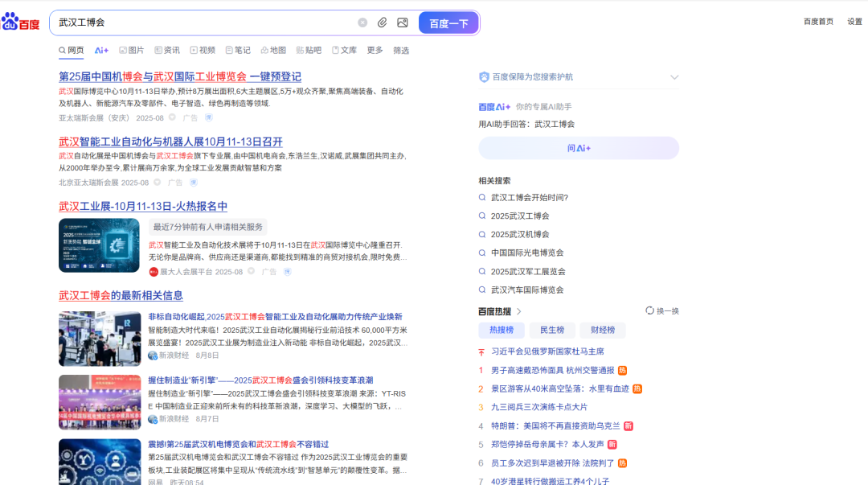The height and width of the screenshot is (485, 868).
Task: Clear the search box with the X icon
Action: click(x=362, y=23)
